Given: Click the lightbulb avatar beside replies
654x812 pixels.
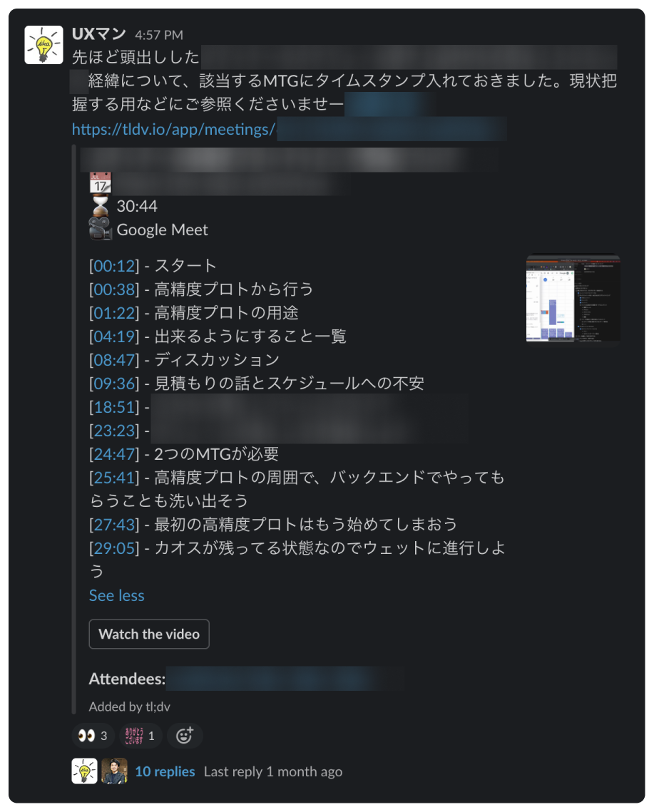Looking at the screenshot, I should (84, 771).
